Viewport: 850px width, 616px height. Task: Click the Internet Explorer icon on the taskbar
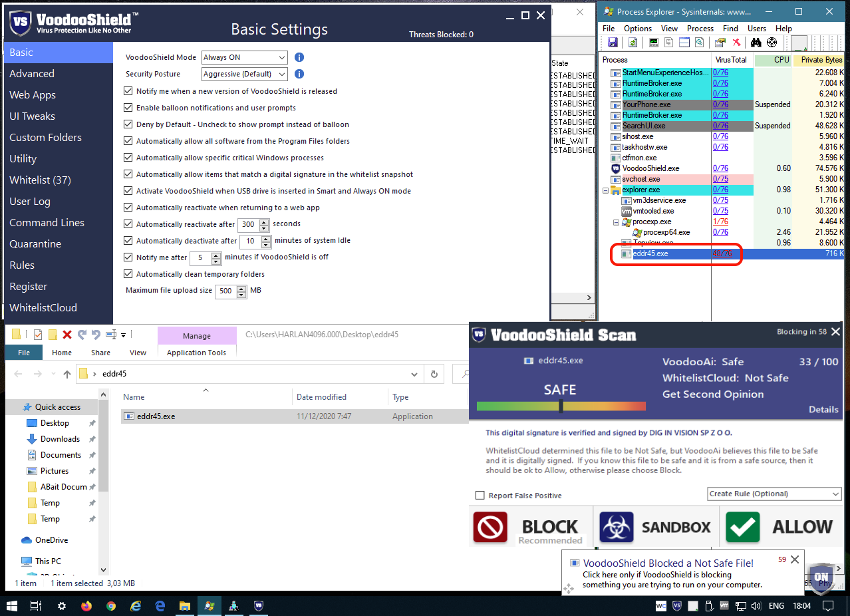[136, 606]
